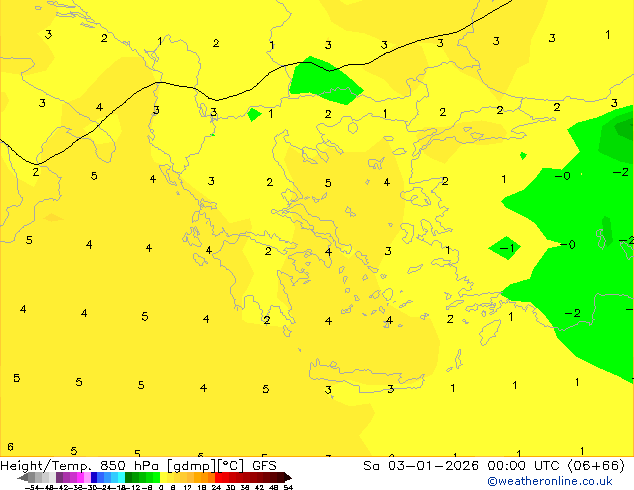This screenshot has width=634, height=490.
Task: Pick the bright red legend swatch near 24
Action: [x=218, y=477]
